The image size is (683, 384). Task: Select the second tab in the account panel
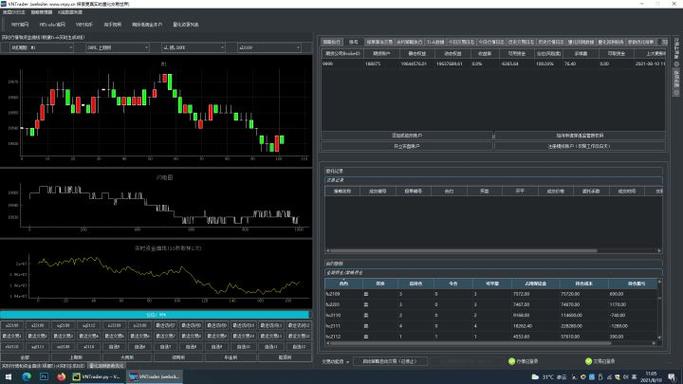[x=353, y=42]
